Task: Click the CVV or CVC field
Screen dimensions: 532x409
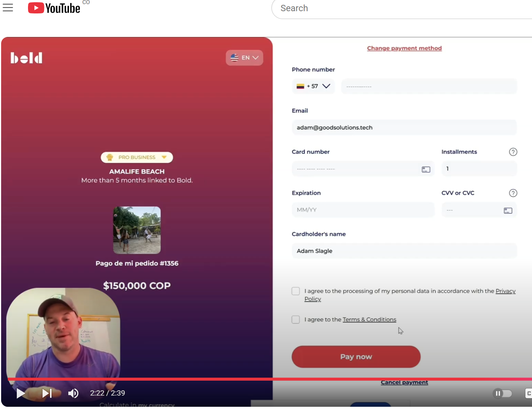Action: (x=479, y=210)
